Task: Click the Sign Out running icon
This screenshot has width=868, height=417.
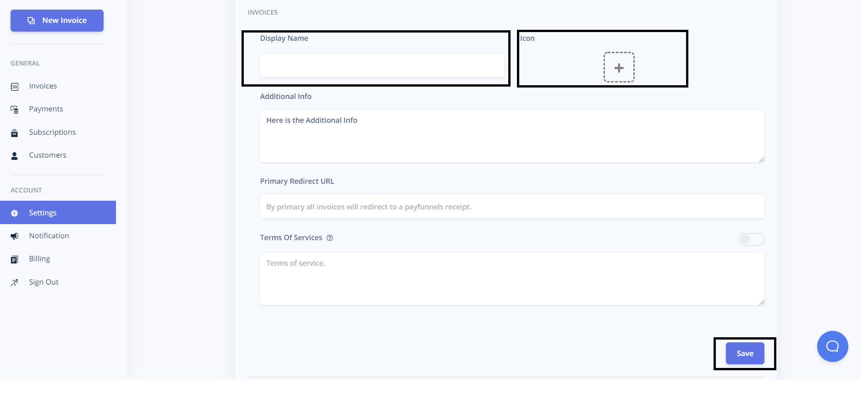Action: (14, 282)
